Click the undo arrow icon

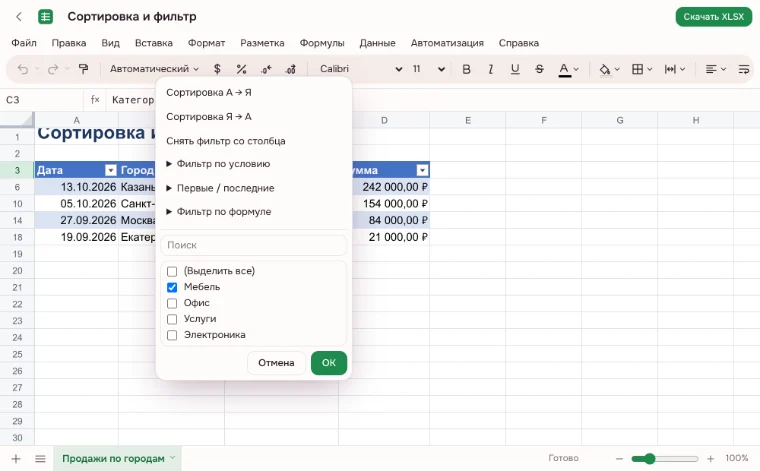pyautogui.click(x=23, y=69)
